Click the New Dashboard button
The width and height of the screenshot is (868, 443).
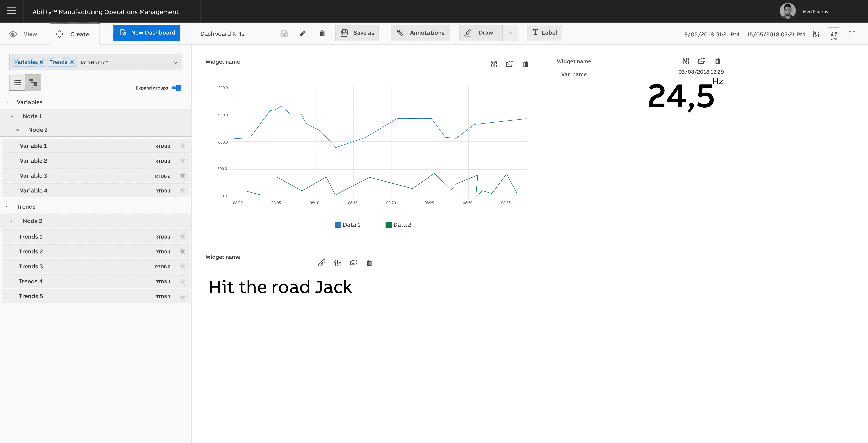(147, 33)
